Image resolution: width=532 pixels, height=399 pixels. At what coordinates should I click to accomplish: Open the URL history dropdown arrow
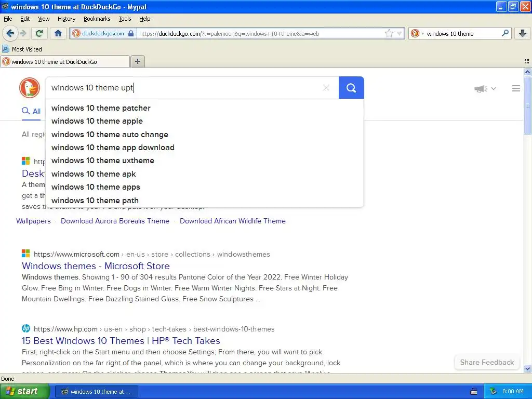[x=400, y=33]
